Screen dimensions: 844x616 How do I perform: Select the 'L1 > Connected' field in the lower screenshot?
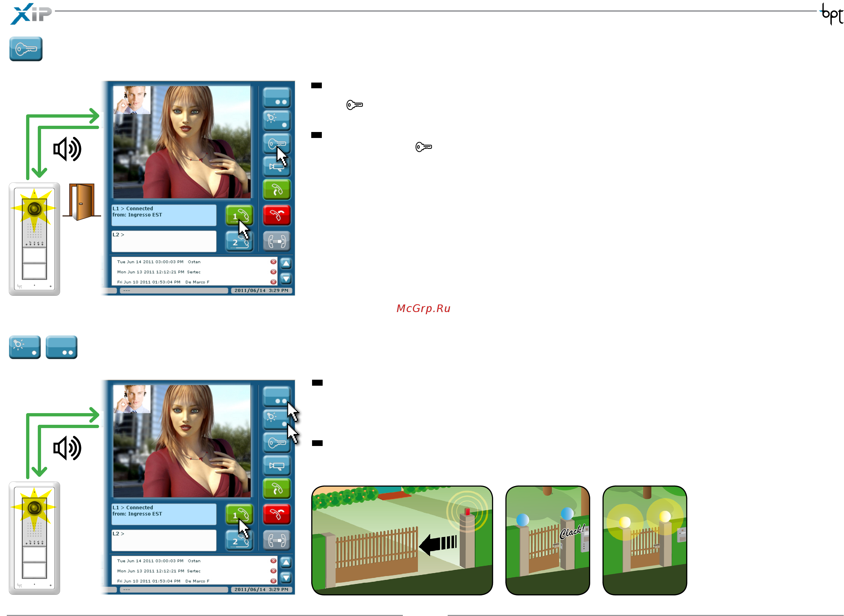pyautogui.click(x=164, y=514)
